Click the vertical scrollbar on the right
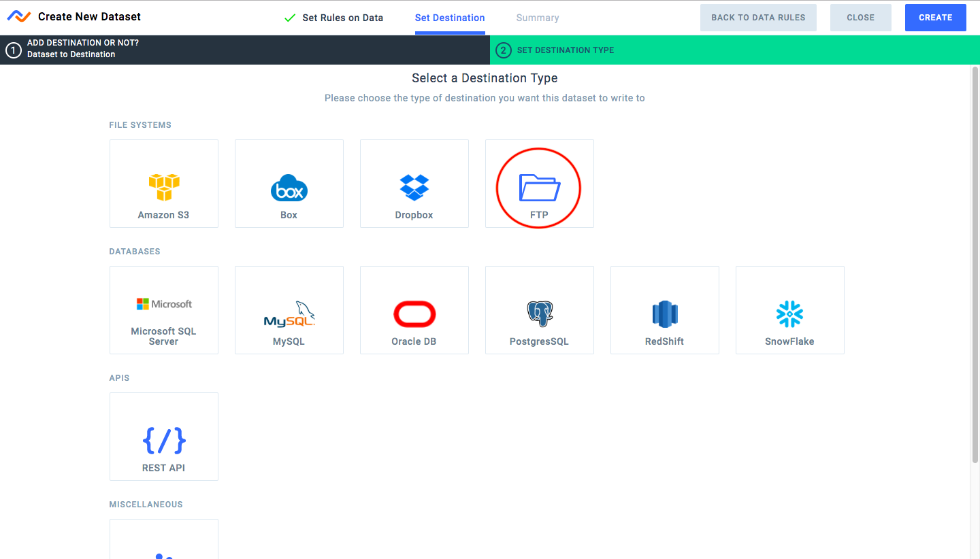 (975, 265)
